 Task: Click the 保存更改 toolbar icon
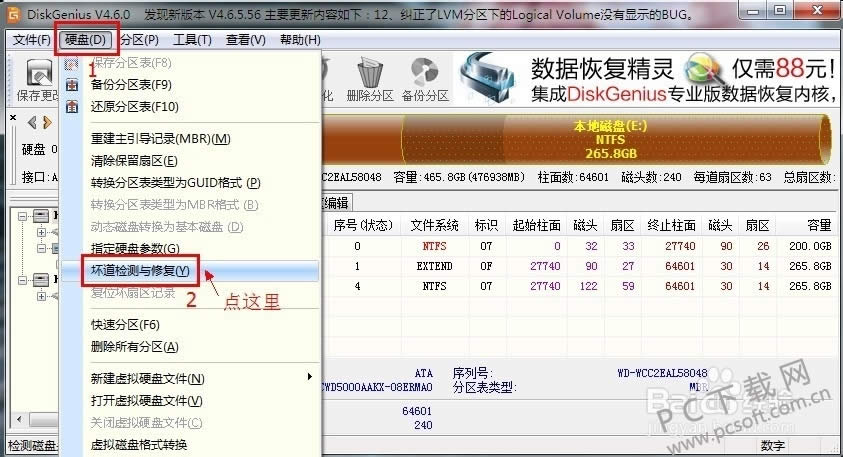tap(40, 73)
